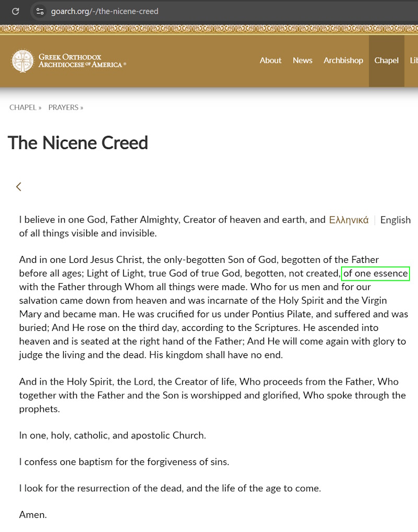Click the highlighted "of one essence" phrase

[x=375, y=273]
